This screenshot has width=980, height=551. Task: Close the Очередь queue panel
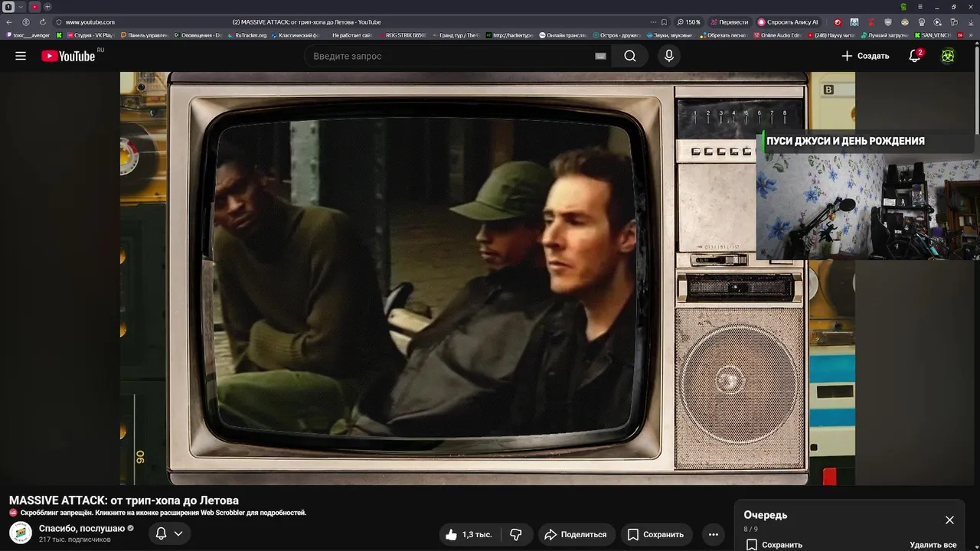(949, 520)
